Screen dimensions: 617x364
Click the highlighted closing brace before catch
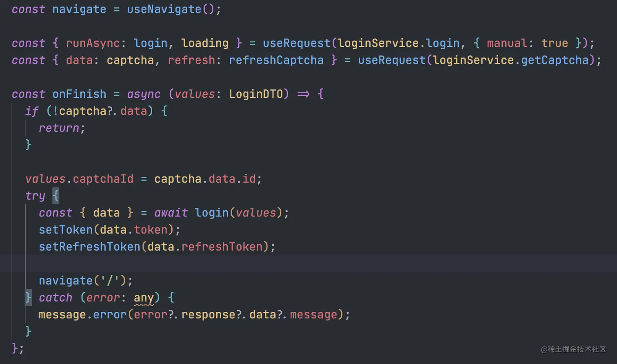coord(28,298)
